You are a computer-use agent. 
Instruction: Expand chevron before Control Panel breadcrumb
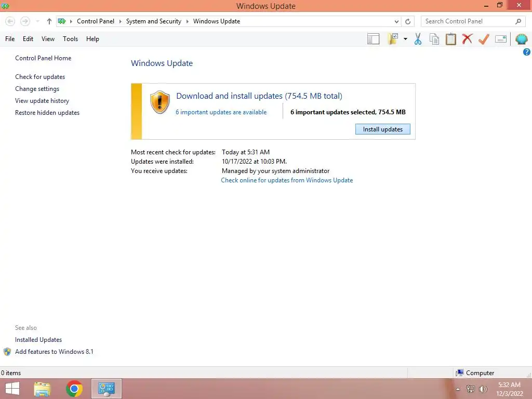71,21
